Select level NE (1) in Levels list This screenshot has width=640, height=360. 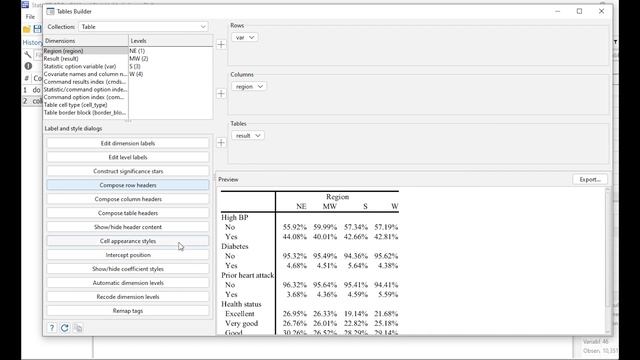pyautogui.click(x=137, y=51)
